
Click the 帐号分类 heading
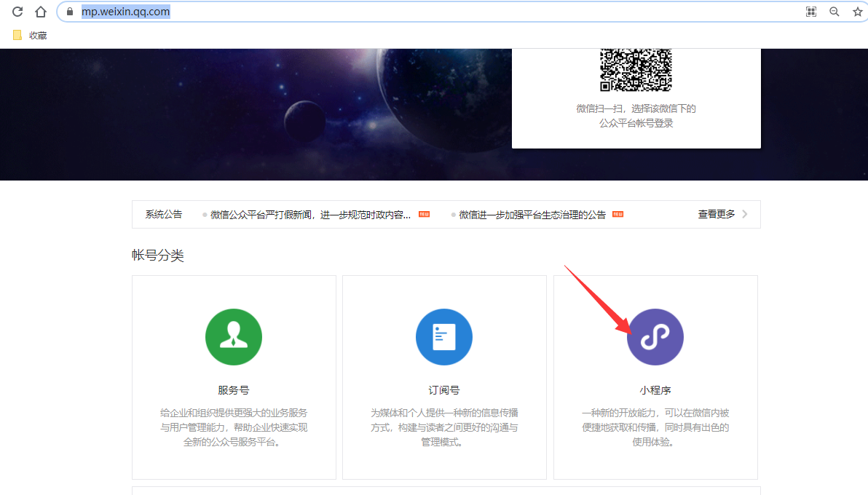pos(158,256)
